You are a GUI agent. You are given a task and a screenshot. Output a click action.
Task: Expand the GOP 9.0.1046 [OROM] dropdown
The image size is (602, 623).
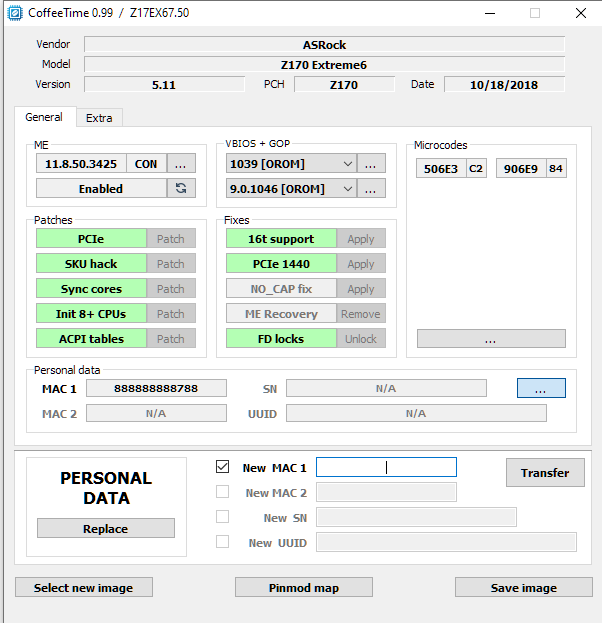pyautogui.click(x=348, y=188)
